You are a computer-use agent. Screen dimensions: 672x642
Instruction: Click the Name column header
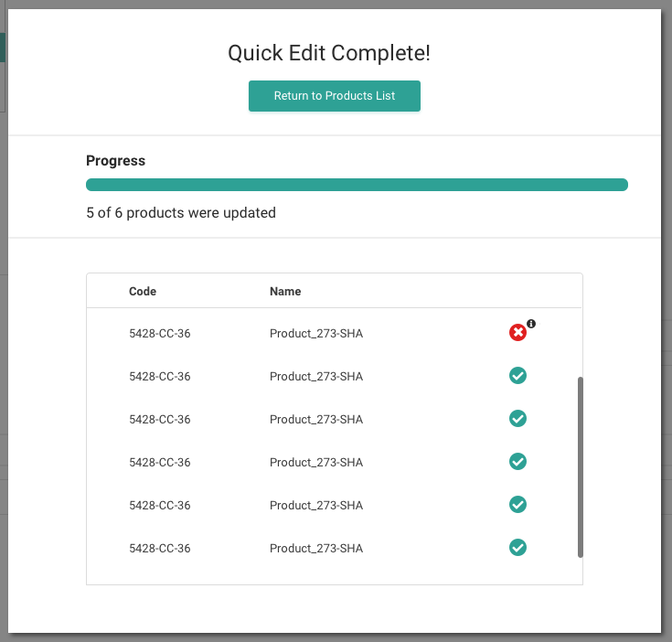coord(285,292)
